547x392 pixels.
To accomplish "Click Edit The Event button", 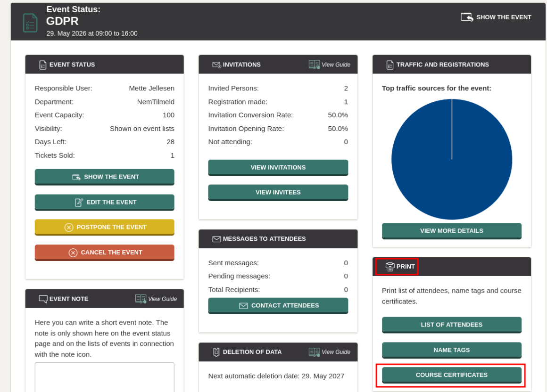I will [104, 203].
